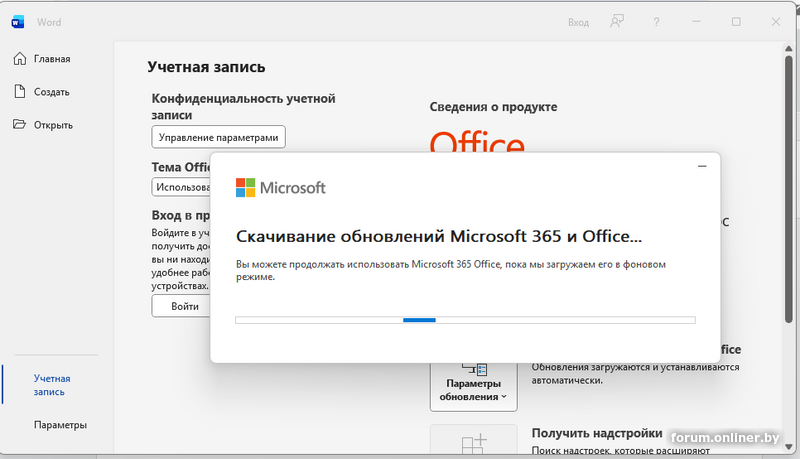This screenshot has width=800, height=459.
Task: Click the vertical scrollbar thumb
Action: click(x=789, y=189)
